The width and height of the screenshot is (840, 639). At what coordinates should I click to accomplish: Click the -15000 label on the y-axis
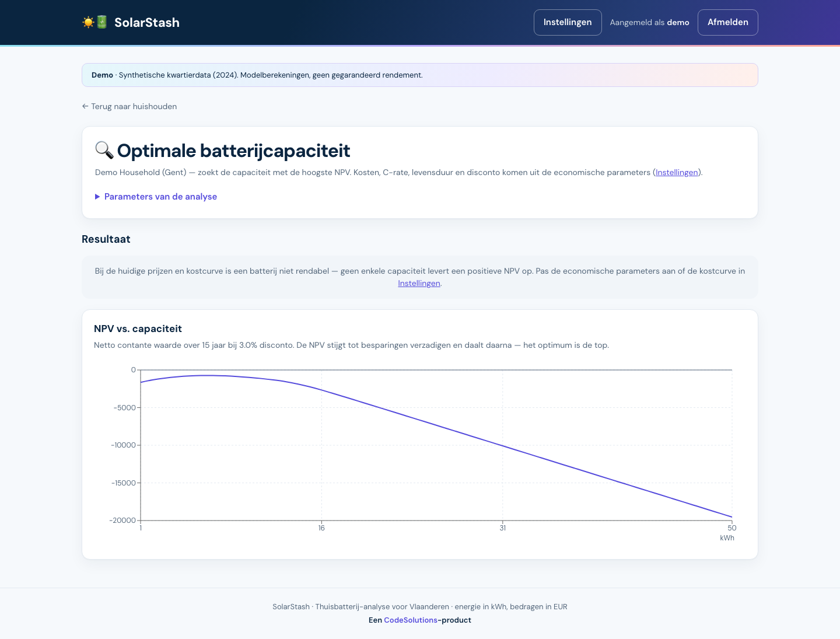click(x=124, y=483)
